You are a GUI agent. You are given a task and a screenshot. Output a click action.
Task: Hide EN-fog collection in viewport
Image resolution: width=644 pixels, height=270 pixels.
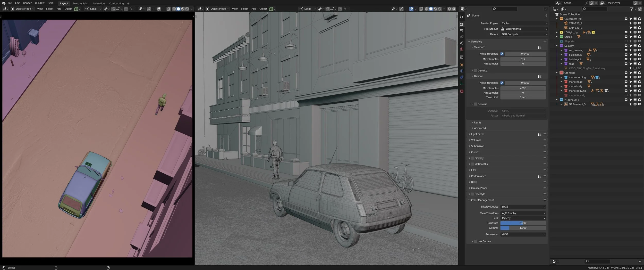635,37
